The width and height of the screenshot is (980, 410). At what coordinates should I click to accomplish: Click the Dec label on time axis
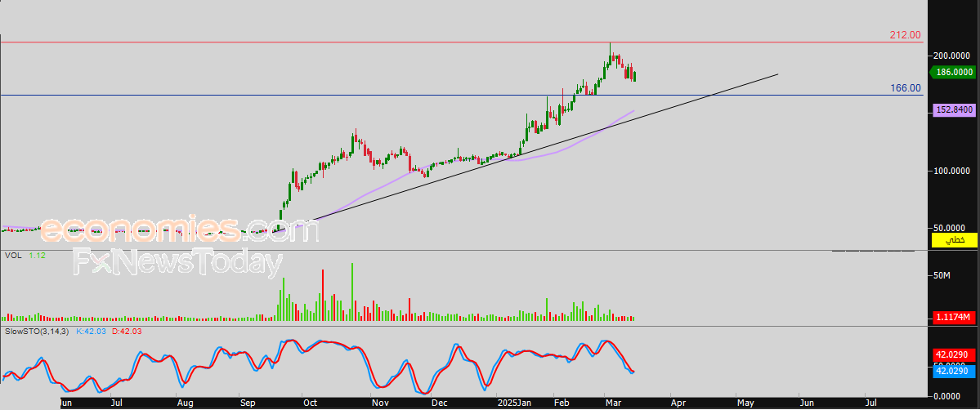click(x=440, y=403)
